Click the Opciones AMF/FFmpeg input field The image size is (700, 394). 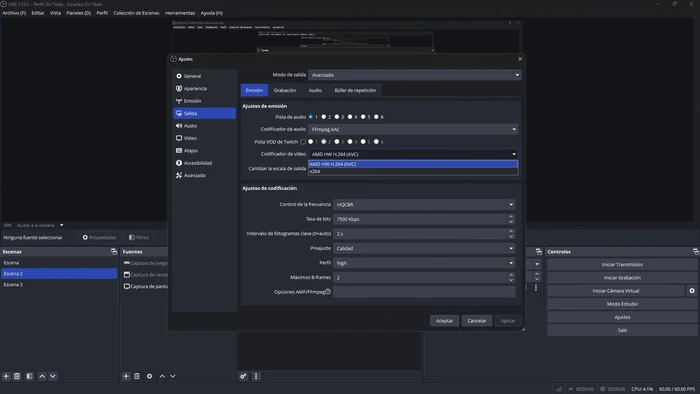click(424, 292)
